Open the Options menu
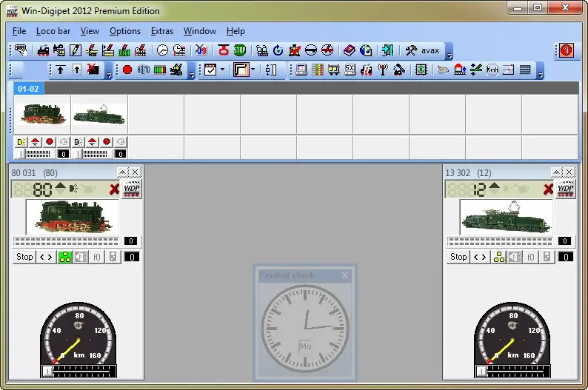Image resolution: width=588 pixels, height=390 pixels. pyautogui.click(x=125, y=31)
